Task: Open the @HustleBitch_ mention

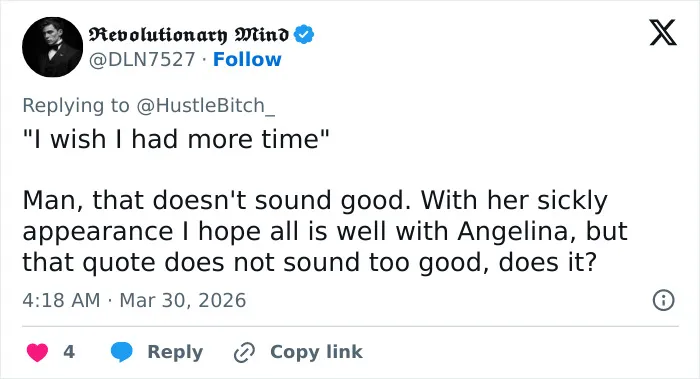Action: pyautogui.click(x=206, y=106)
